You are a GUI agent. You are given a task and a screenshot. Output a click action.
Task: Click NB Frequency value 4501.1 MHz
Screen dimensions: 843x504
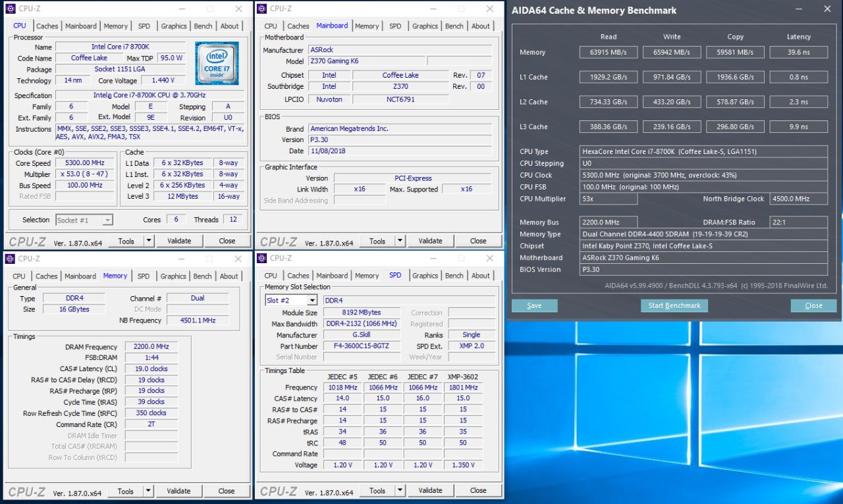point(198,320)
